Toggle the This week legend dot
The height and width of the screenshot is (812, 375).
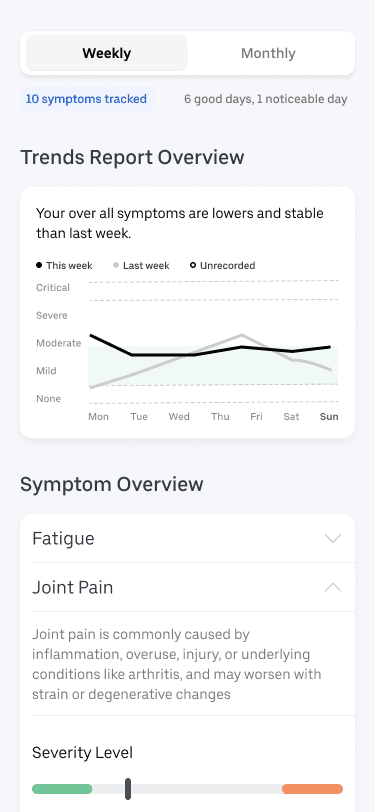(x=39, y=265)
